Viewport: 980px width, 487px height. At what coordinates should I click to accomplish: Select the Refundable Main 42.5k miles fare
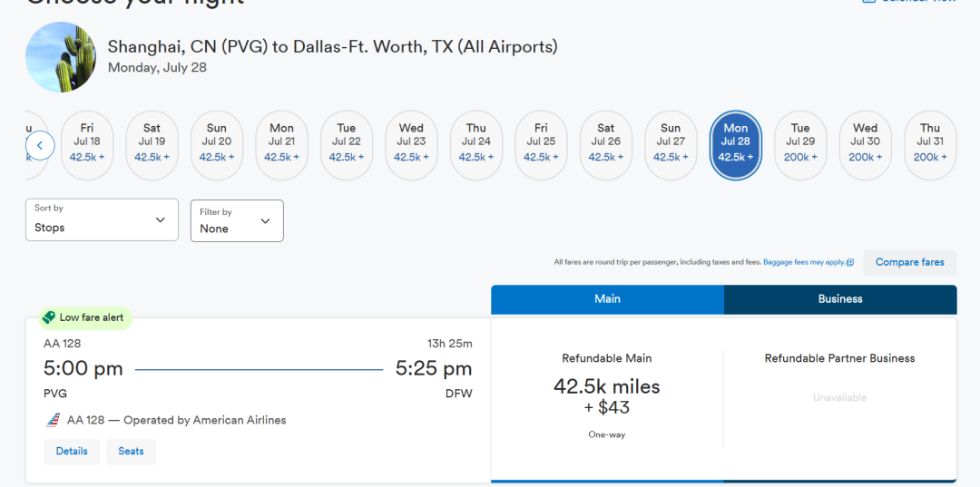click(607, 397)
